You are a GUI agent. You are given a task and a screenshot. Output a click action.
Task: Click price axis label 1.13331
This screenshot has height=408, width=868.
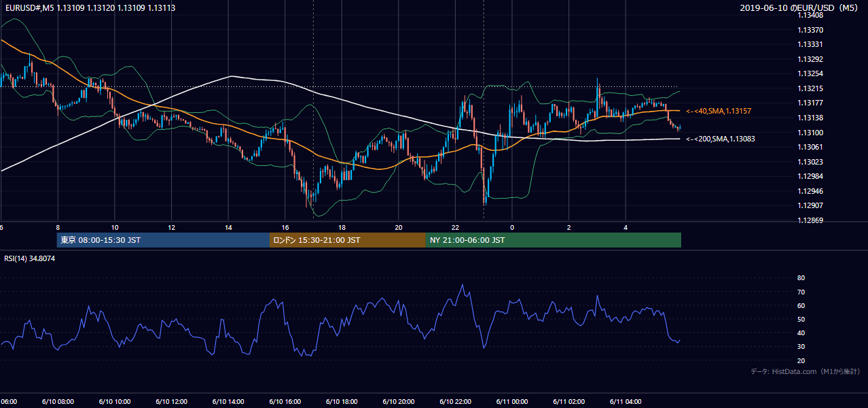[x=810, y=44]
